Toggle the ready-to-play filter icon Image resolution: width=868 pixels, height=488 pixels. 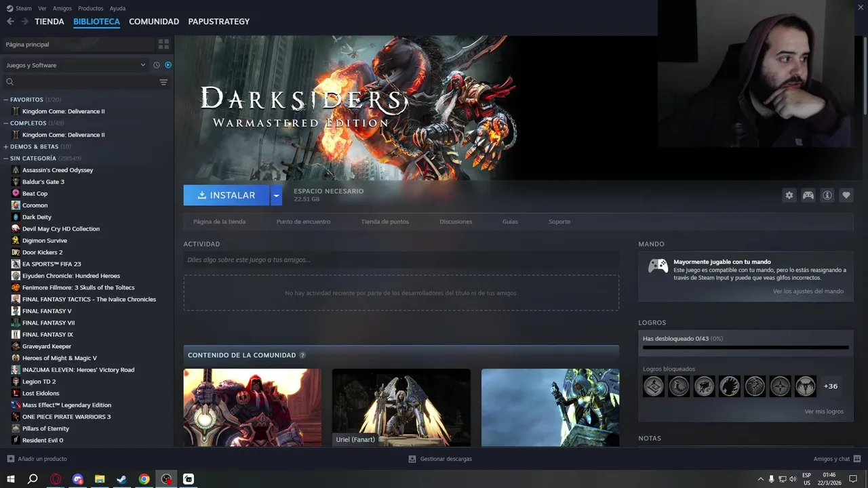pos(168,65)
